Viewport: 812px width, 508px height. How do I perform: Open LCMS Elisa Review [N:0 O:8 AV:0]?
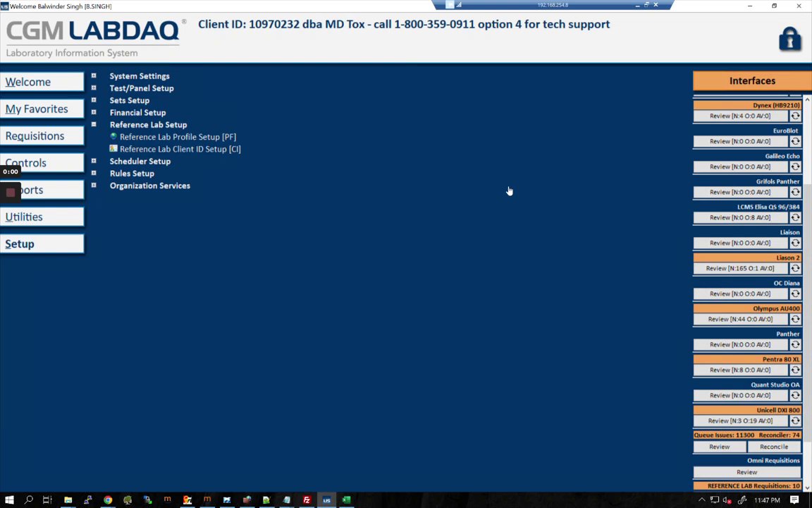[741, 218]
